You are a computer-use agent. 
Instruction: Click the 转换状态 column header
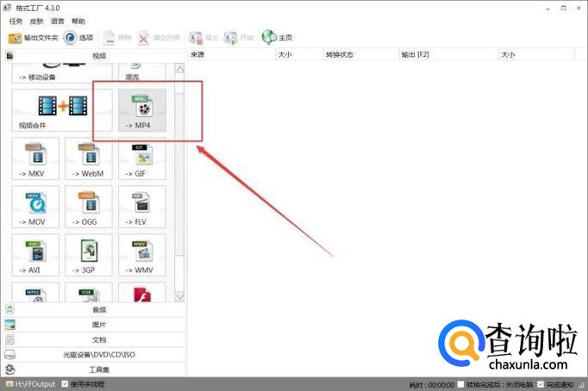tap(338, 54)
